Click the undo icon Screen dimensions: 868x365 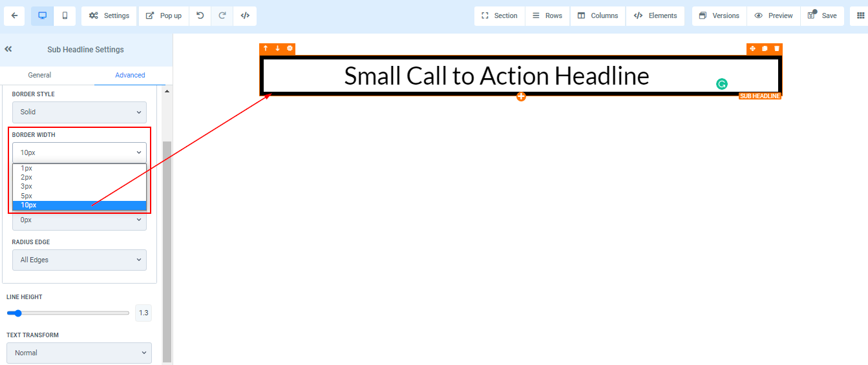[200, 16]
